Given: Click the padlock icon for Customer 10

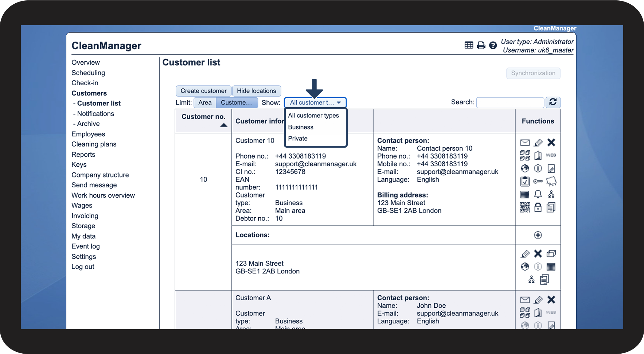Looking at the screenshot, I should tap(538, 207).
